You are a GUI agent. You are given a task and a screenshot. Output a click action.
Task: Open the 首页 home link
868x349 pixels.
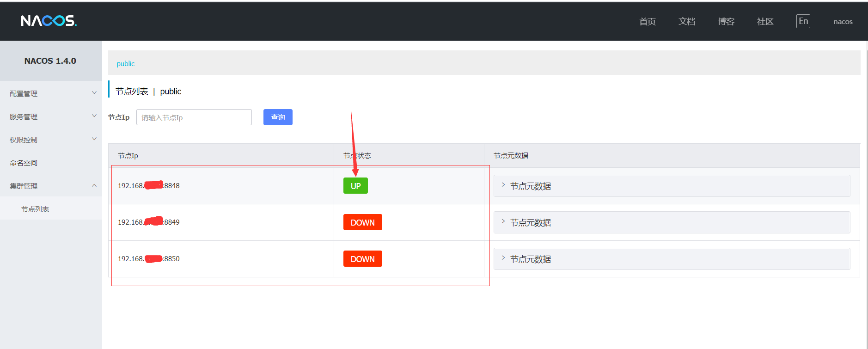click(647, 22)
